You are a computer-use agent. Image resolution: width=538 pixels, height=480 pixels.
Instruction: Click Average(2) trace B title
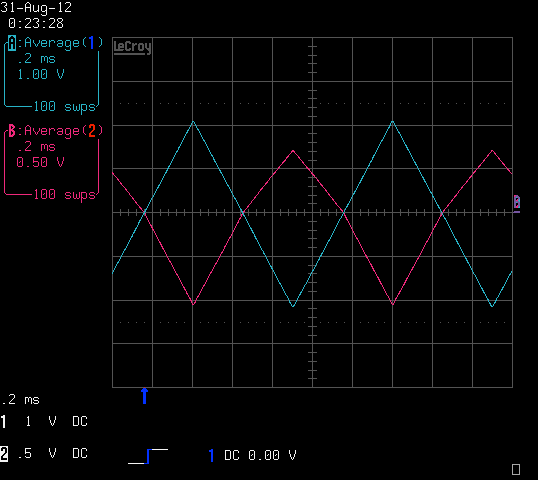pyautogui.click(x=63, y=131)
